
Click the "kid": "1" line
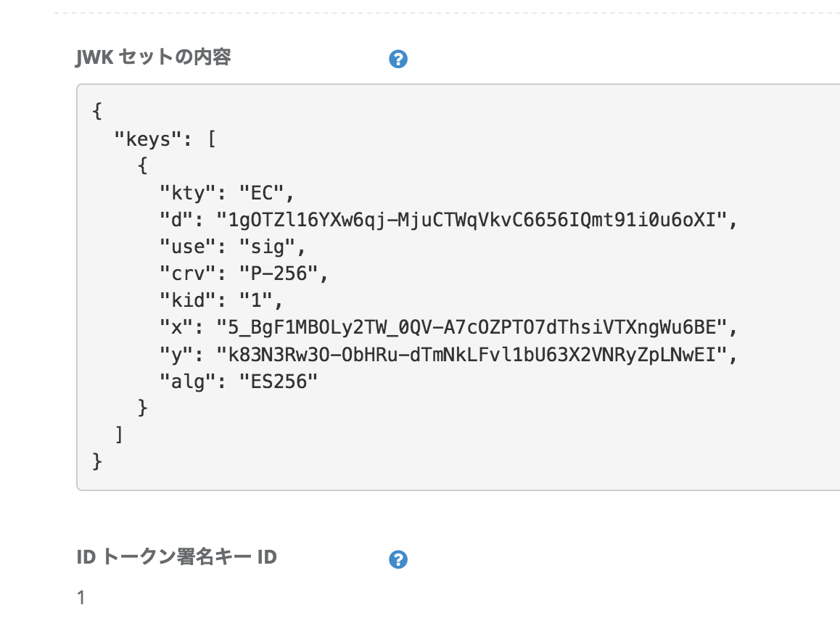pyautogui.click(x=221, y=300)
